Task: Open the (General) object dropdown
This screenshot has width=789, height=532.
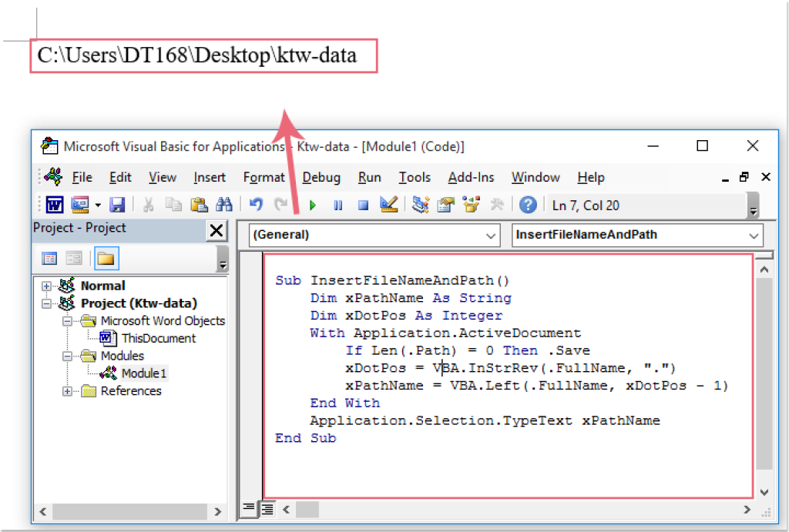Action: tap(492, 236)
